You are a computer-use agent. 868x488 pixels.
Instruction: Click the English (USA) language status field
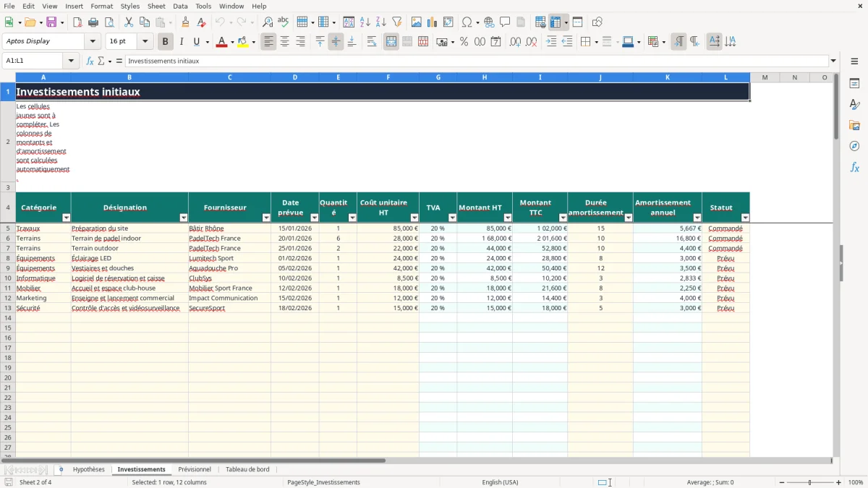click(501, 482)
